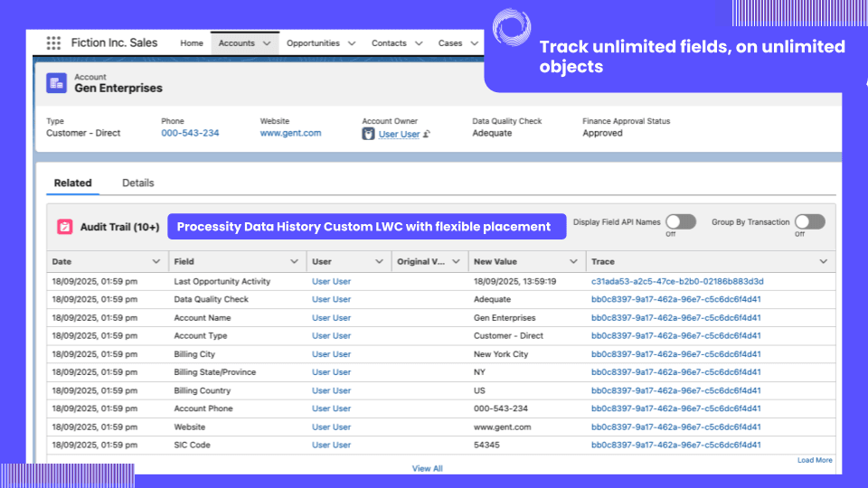868x488 pixels.
Task: Open the trace link in Account Name row
Action: click(x=676, y=318)
